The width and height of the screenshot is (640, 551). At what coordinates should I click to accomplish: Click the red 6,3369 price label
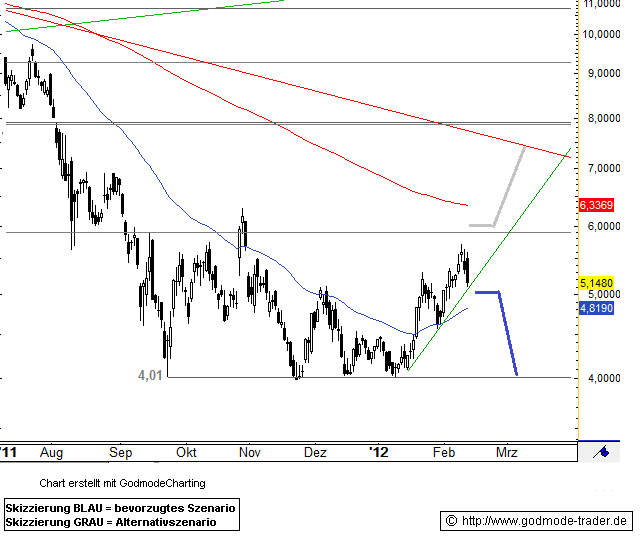[x=596, y=205]
